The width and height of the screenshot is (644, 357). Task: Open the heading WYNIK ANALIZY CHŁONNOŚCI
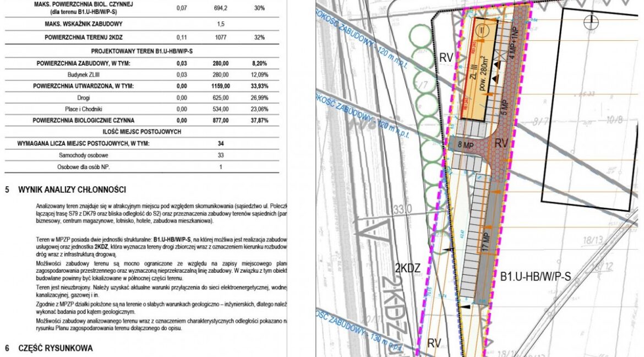click(72, 190)
